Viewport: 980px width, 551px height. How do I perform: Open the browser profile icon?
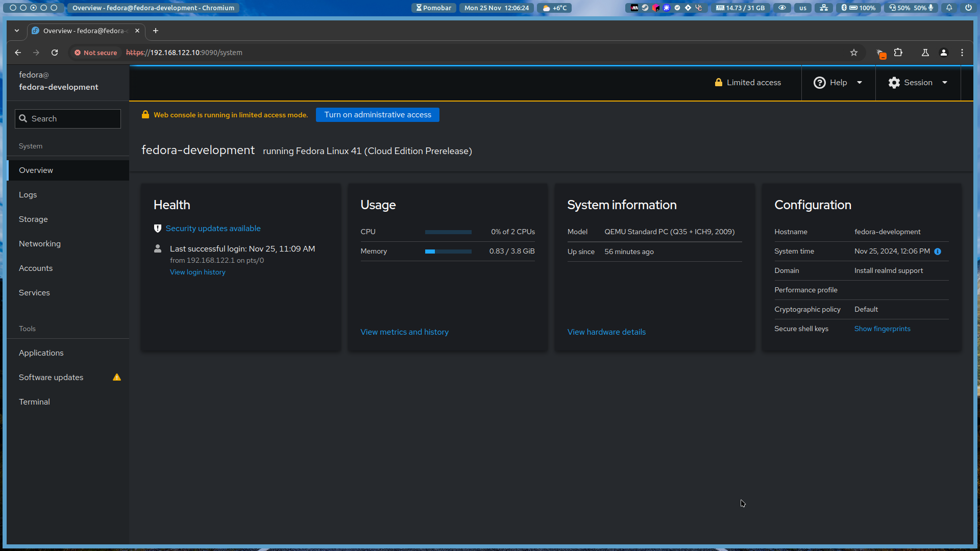click(944, 53)
